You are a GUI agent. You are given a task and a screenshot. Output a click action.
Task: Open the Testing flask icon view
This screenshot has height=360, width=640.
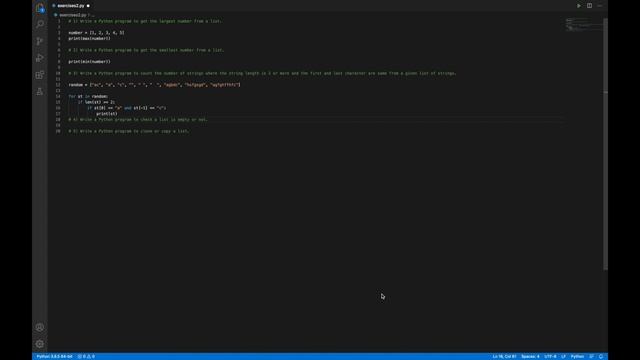click(40, 91)
